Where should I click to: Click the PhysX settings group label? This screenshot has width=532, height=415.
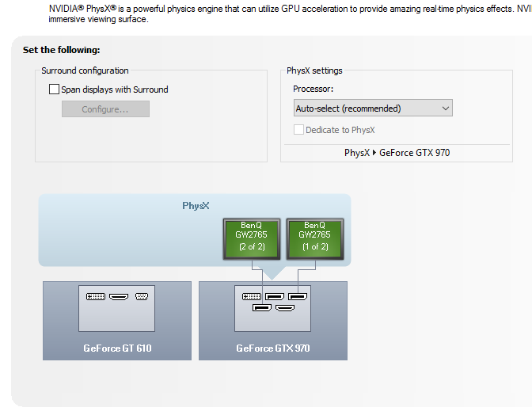pyautogui.click(x=314, y=70)
